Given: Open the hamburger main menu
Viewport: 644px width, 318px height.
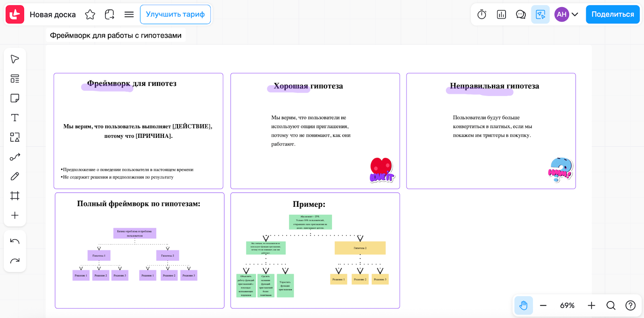Looking at the screenshot, I should tap(129, 15).
